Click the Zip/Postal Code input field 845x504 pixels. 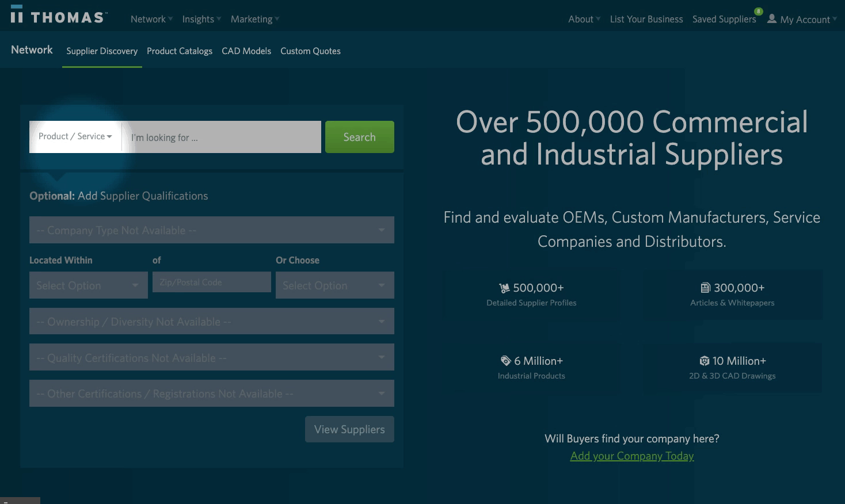point(211,282)
